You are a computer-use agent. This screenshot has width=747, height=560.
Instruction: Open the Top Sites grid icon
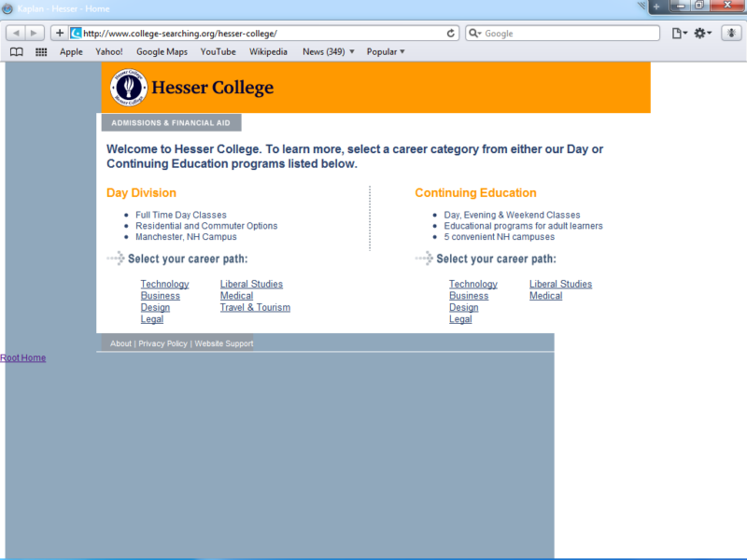click(41, 52)
